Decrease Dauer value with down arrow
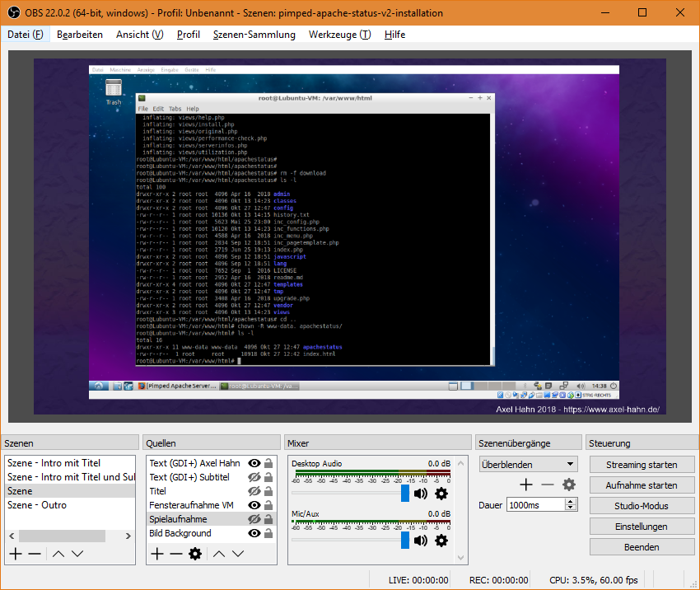Image resolution: width=700 pixels, height=590 pixels. tap(570, 508)
